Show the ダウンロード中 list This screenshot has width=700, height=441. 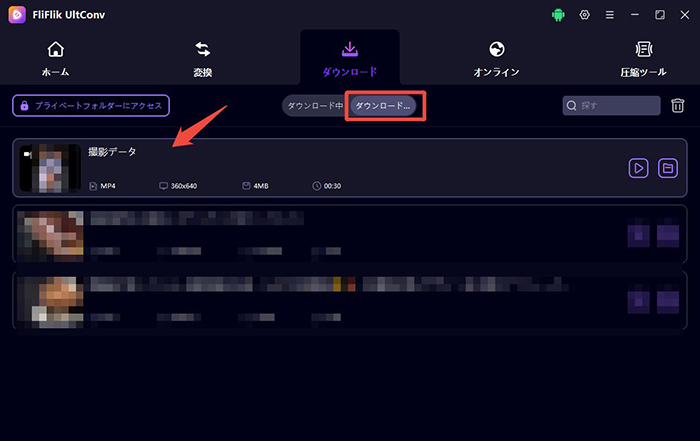tap(315, 106)
